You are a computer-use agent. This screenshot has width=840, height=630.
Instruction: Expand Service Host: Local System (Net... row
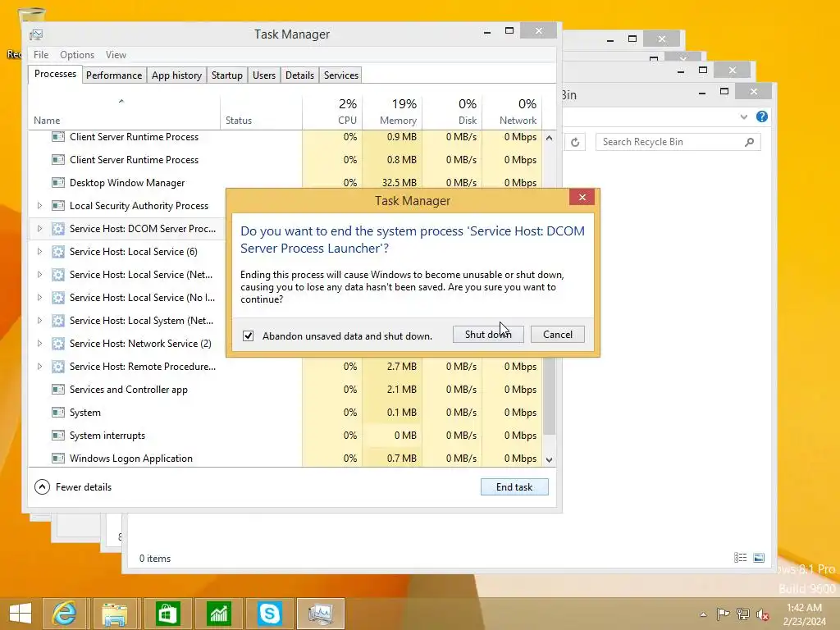point(39,321)
